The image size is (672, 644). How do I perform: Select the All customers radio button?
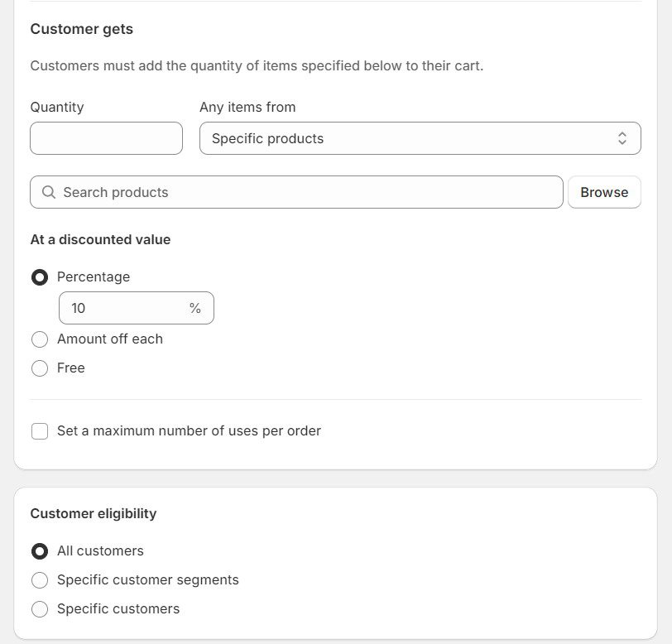click(x=40, y=551)
